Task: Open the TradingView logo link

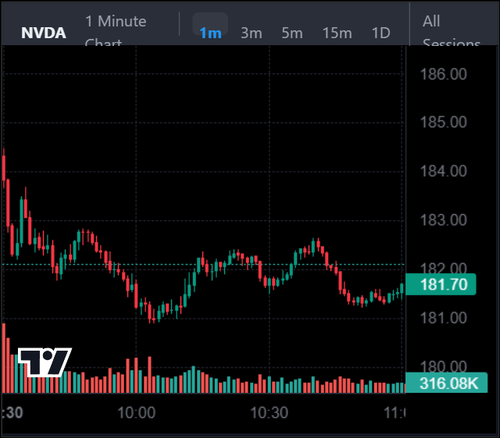Action: 45,362
